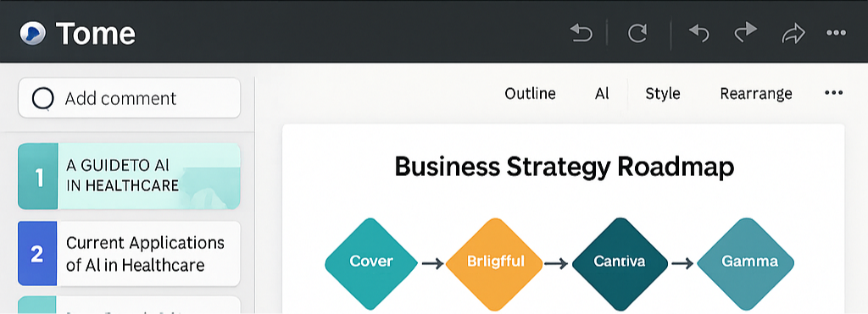Click the Add comment field

tap(130, 98)
